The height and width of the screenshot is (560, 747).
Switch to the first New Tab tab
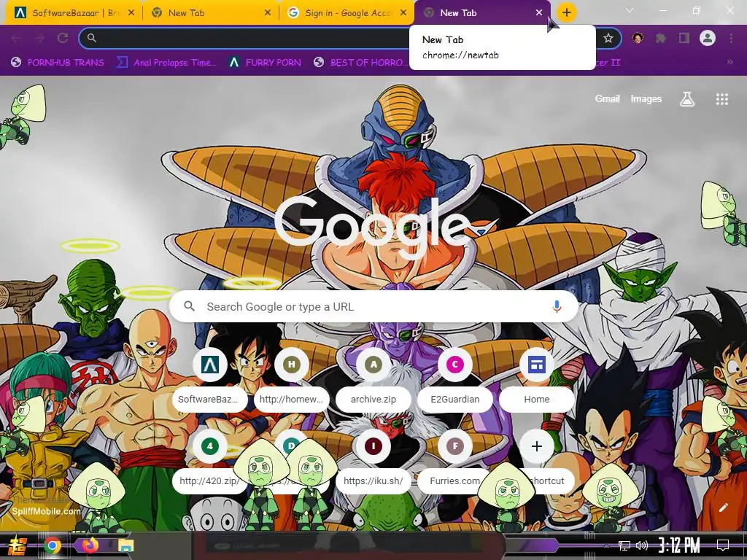[211, 13]
